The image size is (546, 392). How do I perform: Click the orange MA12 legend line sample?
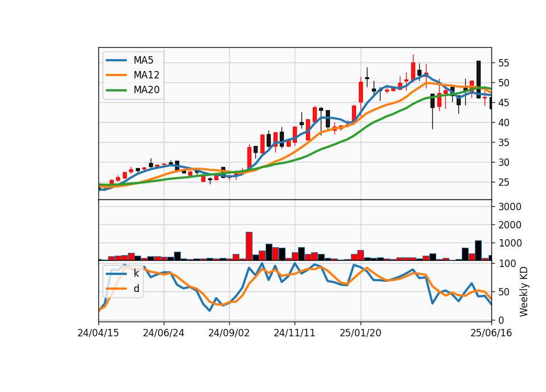tap(117, 75)
